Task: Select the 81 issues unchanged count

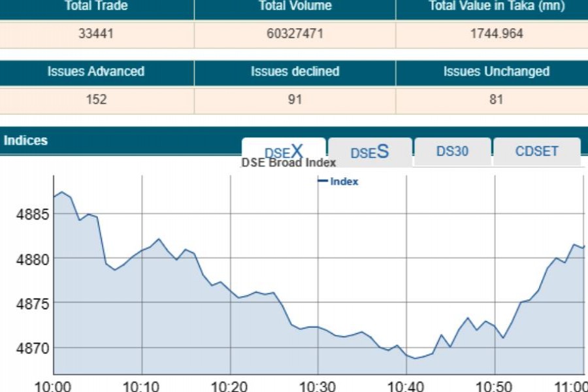Action: click(x=497, y=100)
